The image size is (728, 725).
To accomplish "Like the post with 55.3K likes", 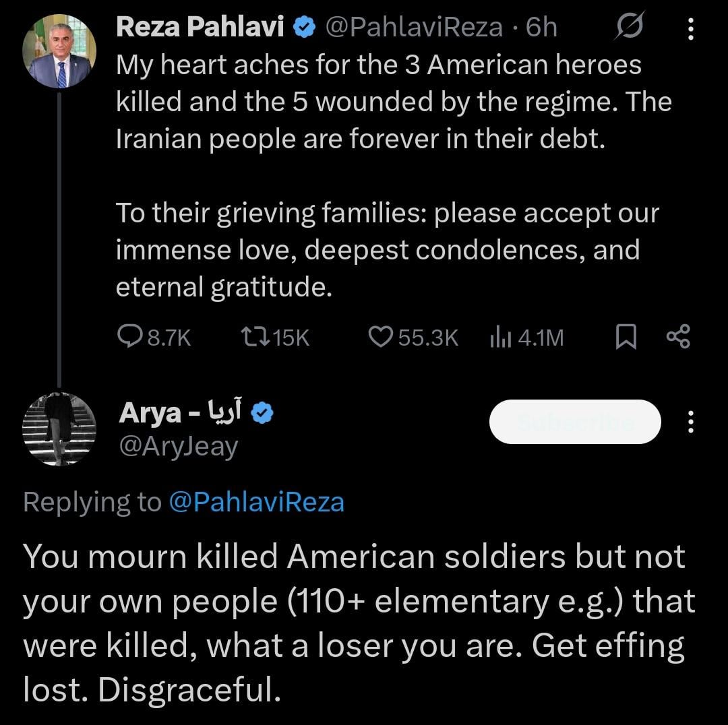I will (x=381, y=337).
